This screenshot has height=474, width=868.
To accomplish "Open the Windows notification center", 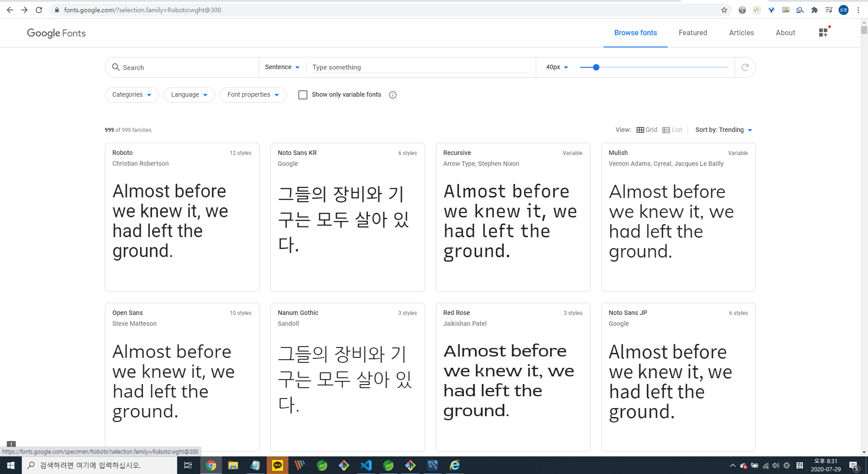I will pos(854,465).
